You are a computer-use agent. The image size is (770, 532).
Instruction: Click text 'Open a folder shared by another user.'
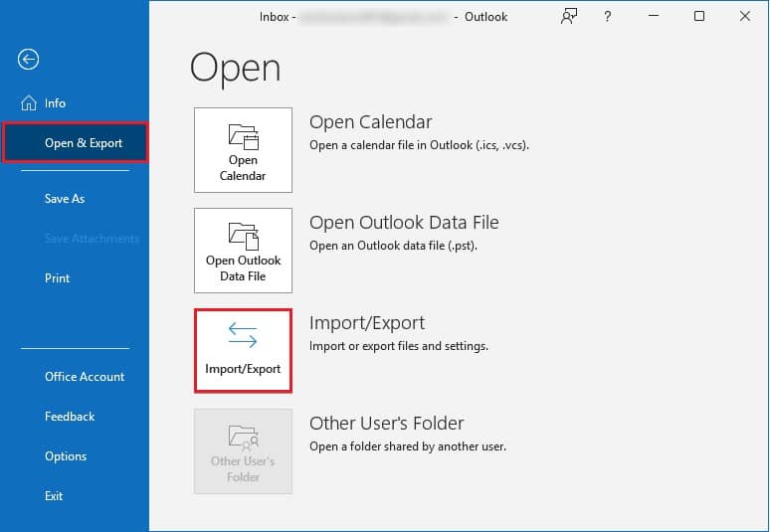coord(408,446)
